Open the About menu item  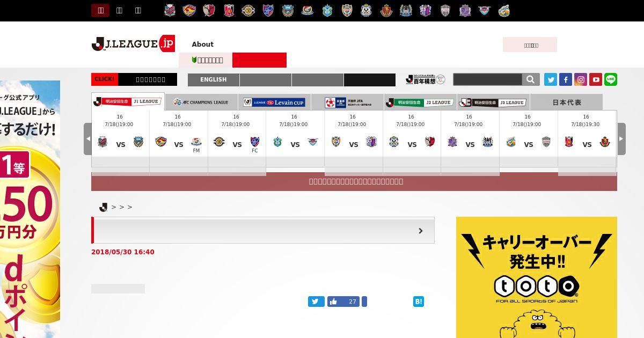click(x=202, y=45)
